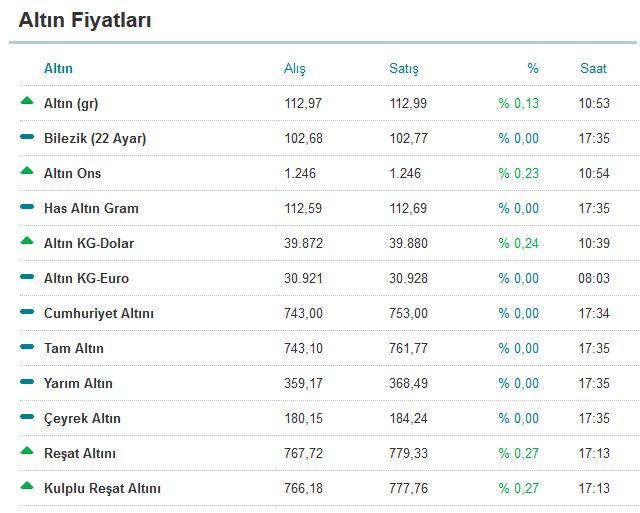Click the green up arrow beside Altın Ons
This screenshot has height=513, width=640.
point(27,171)
